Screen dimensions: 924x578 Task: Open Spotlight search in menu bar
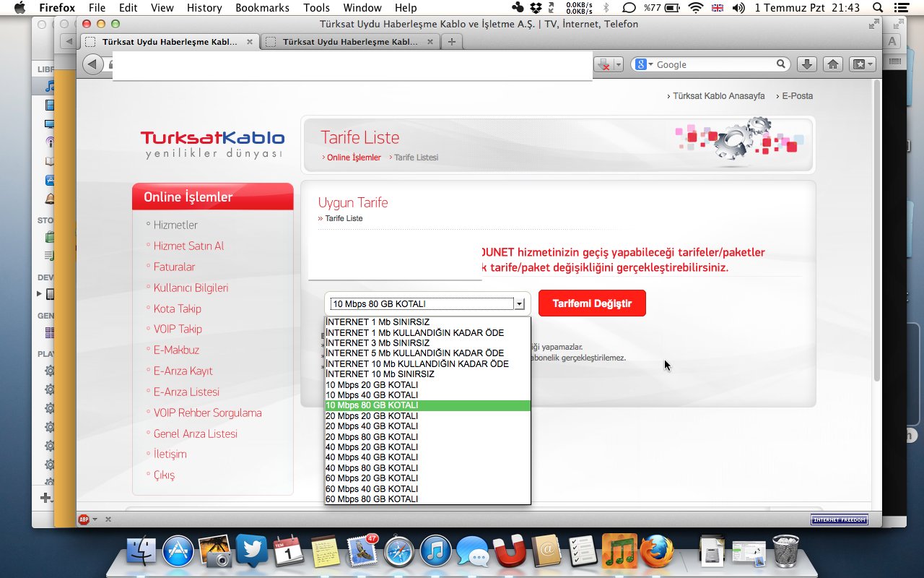coord(877,8)
